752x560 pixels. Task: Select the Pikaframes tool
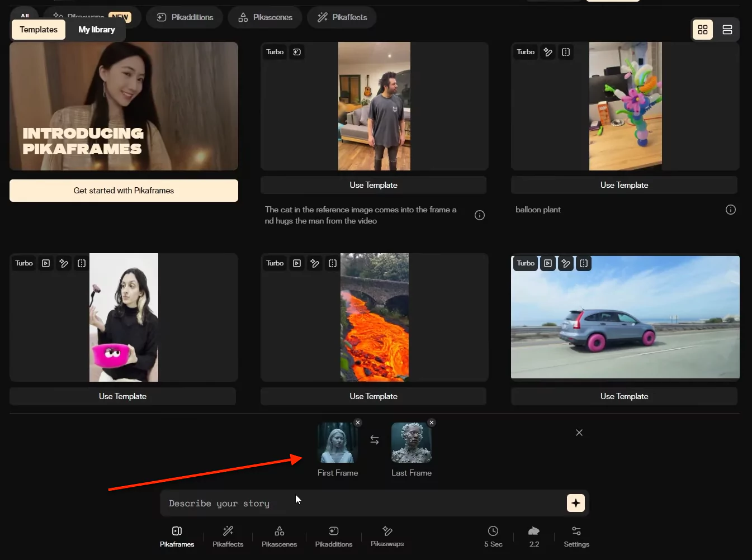click(177, 537)
